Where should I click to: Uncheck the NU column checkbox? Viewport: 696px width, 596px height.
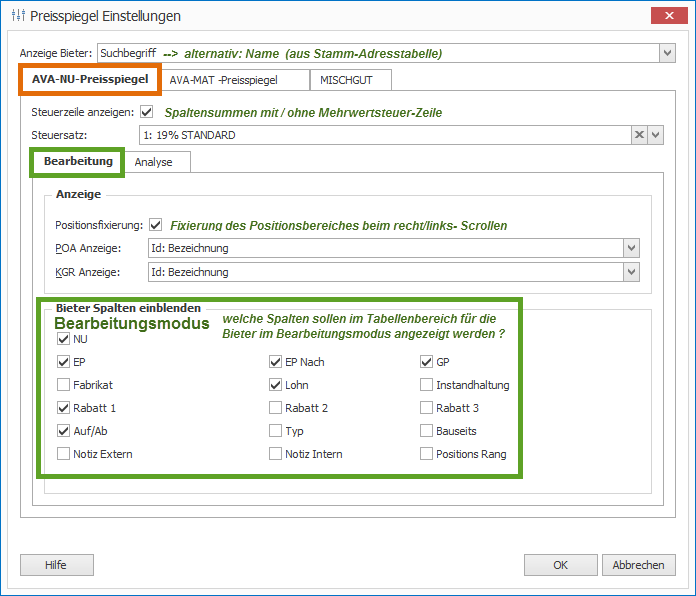64,339
